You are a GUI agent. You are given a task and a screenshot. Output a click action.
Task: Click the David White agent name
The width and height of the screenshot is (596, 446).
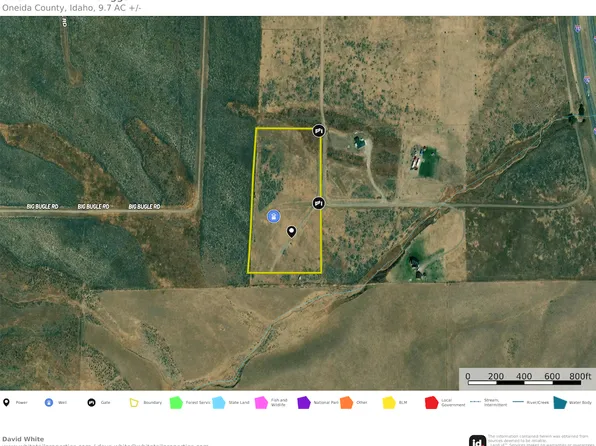point(23,439)
